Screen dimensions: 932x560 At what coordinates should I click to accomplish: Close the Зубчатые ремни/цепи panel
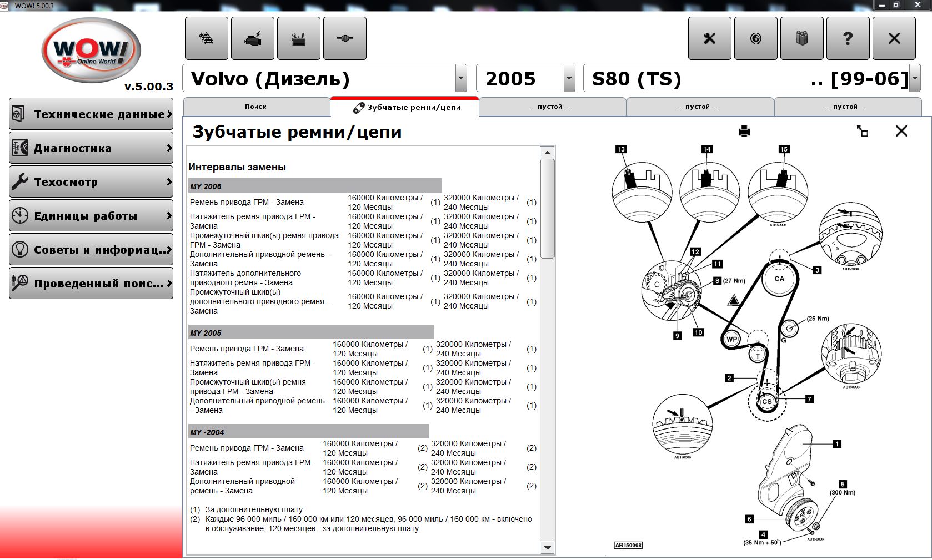(901, 131)
